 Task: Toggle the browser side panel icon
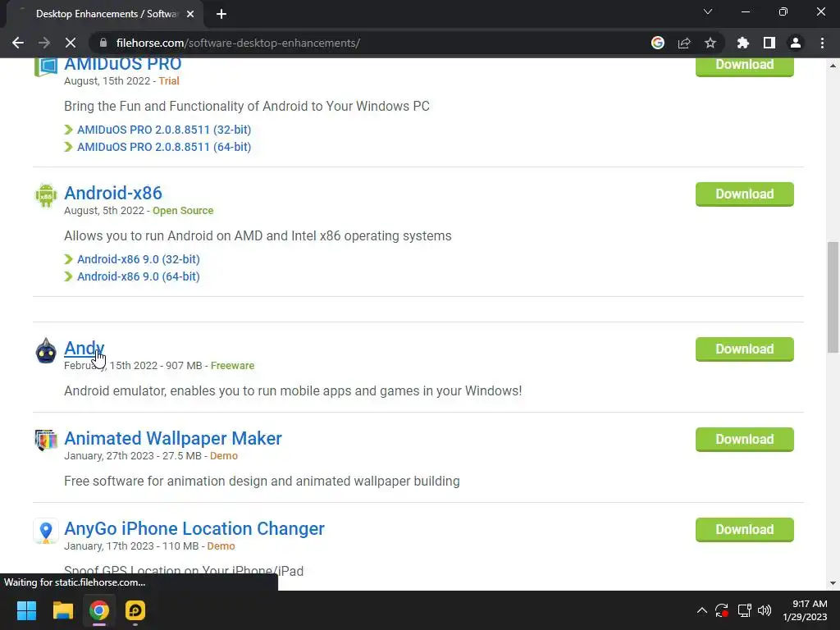point(769,43)
